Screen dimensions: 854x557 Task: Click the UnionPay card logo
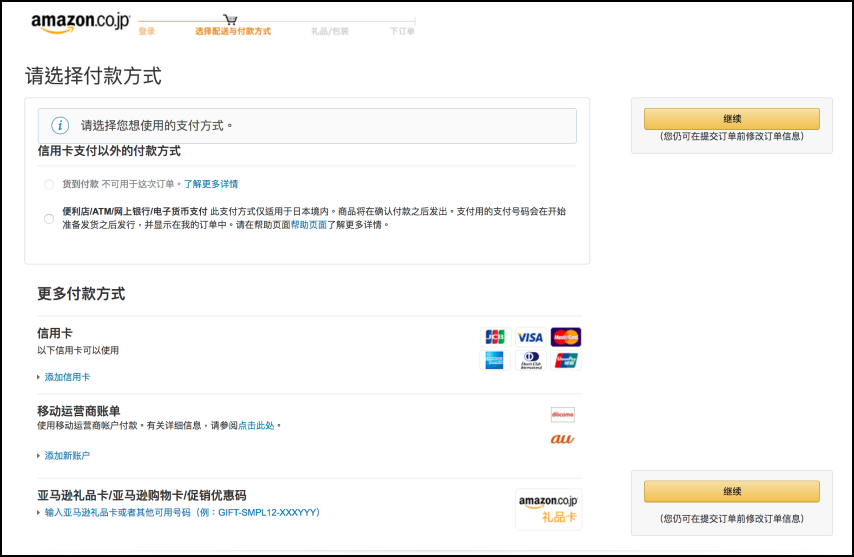tap(565, 361)
